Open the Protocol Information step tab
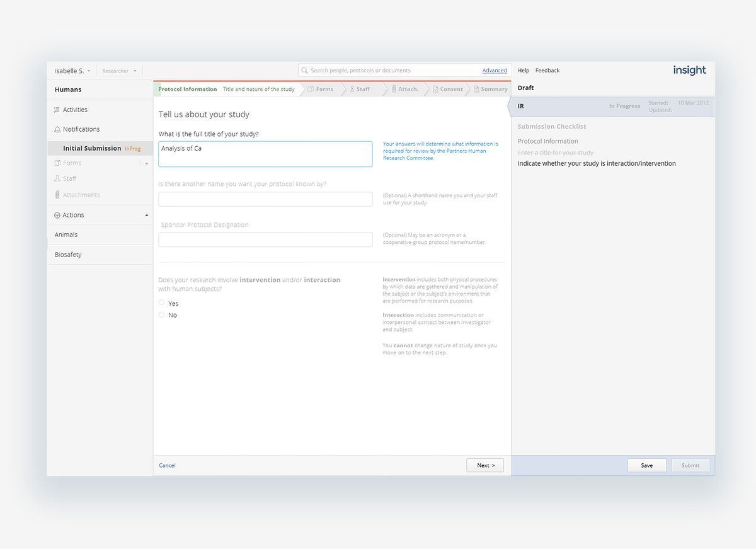 [x=227, y=90]
